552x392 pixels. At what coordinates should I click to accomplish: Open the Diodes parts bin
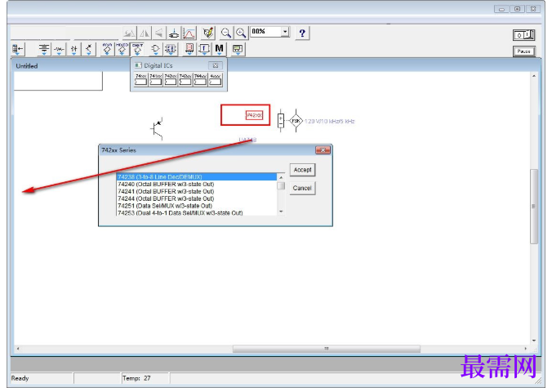[74, 49]
